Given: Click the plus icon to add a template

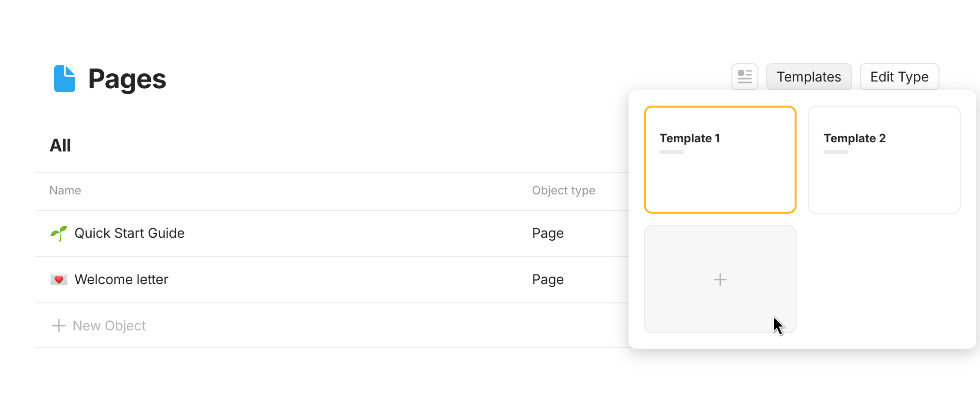Looking at the screenshot, I should [x=720, y=280].
